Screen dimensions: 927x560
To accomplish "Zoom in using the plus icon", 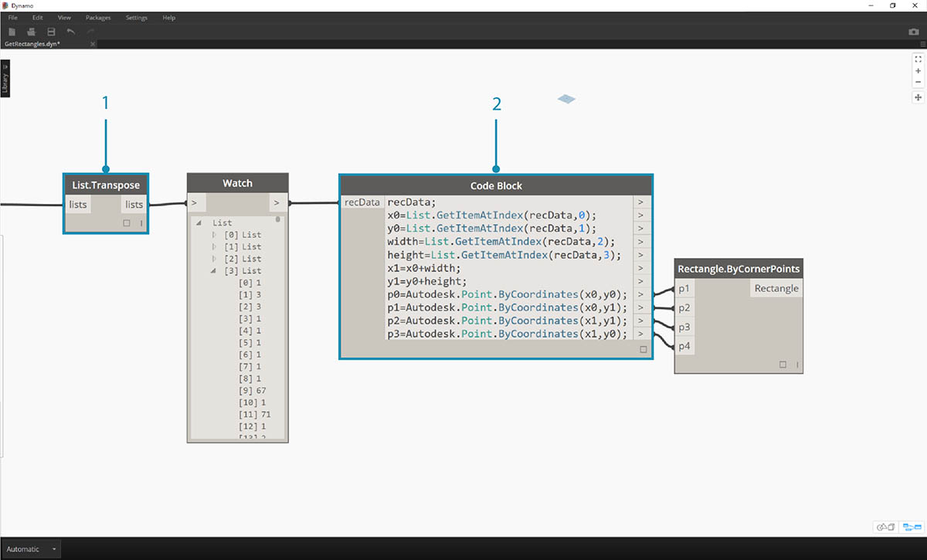I will 919,70.
